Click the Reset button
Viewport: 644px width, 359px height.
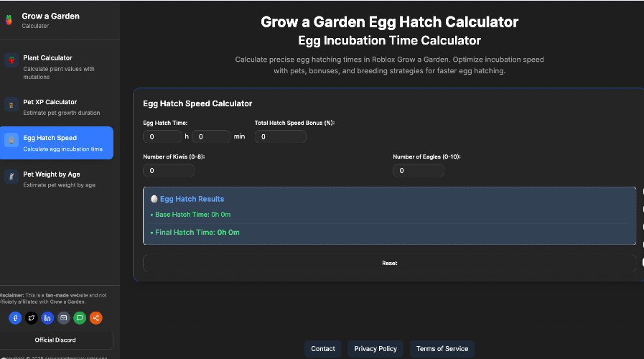(389, 263)
